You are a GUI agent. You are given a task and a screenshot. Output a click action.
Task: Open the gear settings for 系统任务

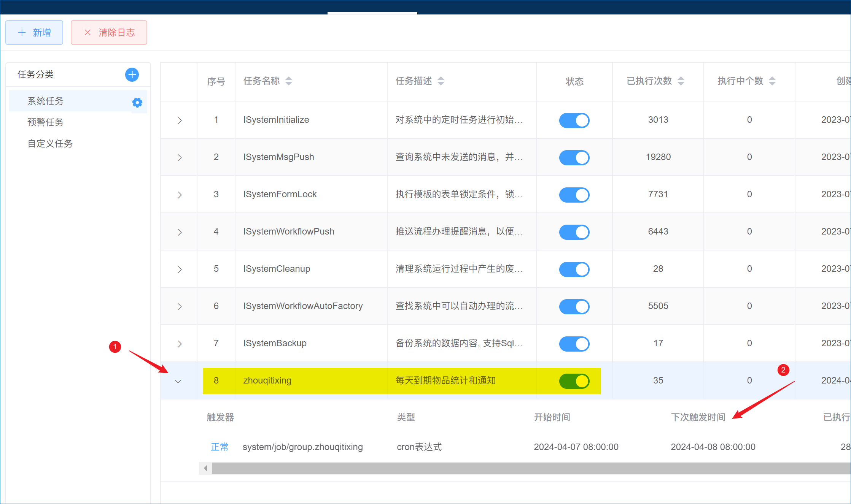click(137, 102)
